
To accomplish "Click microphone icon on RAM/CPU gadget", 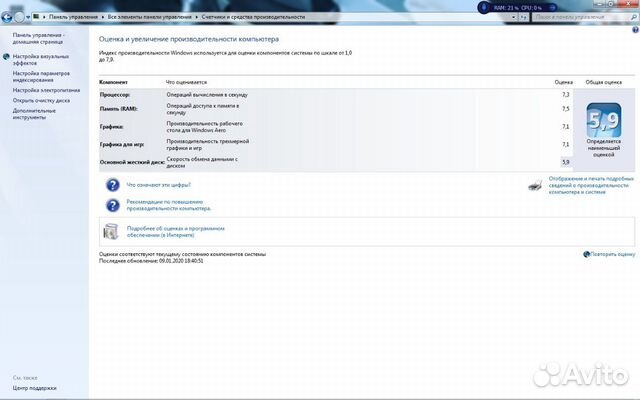I will click(x=484, y=7).
